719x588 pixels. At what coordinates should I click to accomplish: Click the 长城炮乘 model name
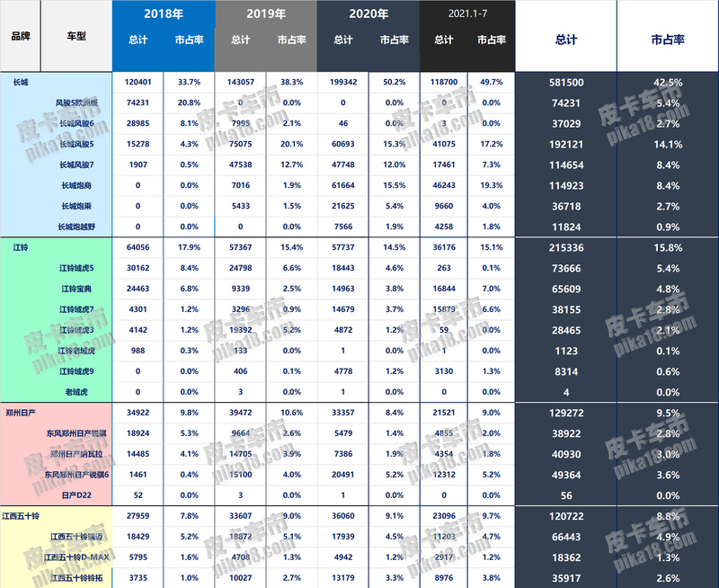coord(76,206)
